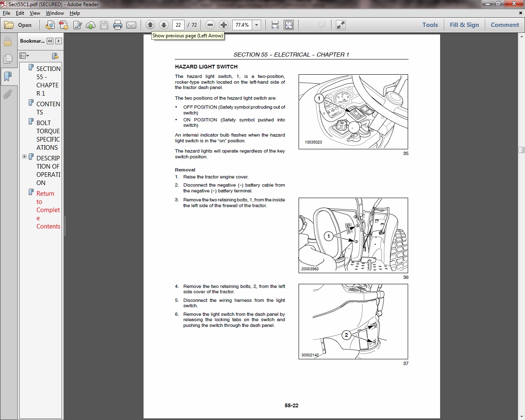Image resolution: width=525 pixels, height=420 pixels.
Task: Open the Page Thumbnails panel
Action: click(x=7, y=59)
